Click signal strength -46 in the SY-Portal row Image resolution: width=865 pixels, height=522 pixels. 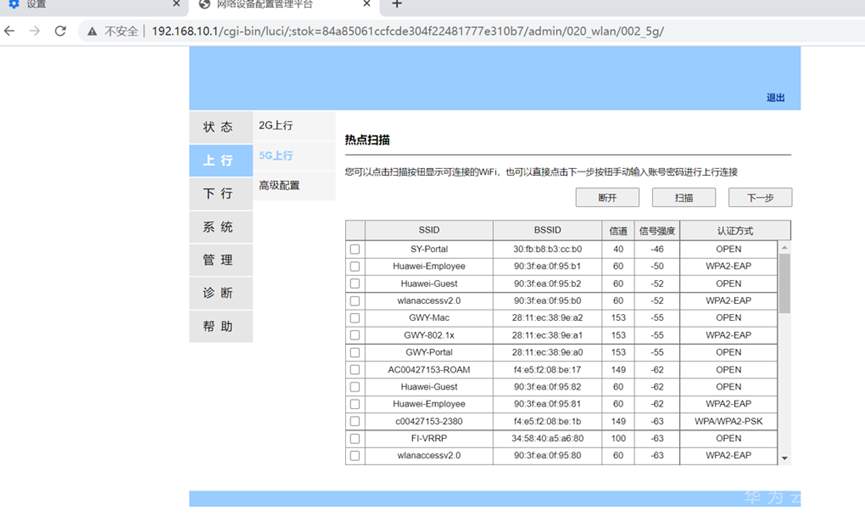[657, 249]
